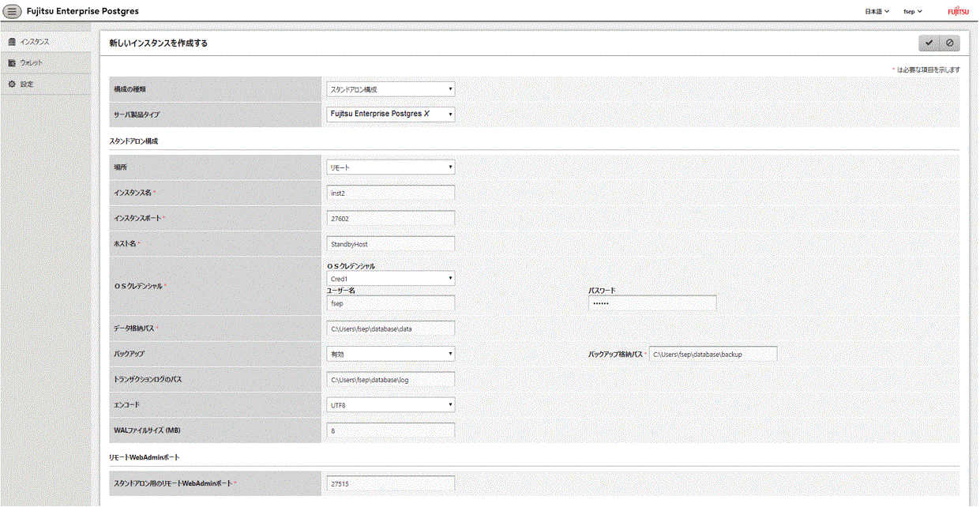The image size is (980, 507).
Task: Open the ウォレット sidebar item
Action: (45, 62)
